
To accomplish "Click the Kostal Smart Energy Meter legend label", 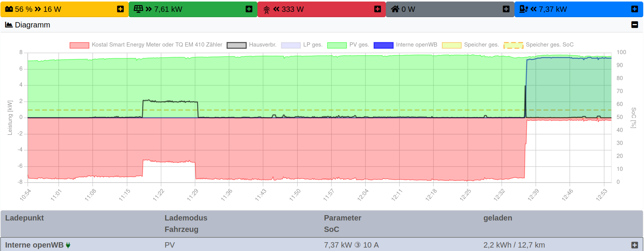I will click(157, 45).
